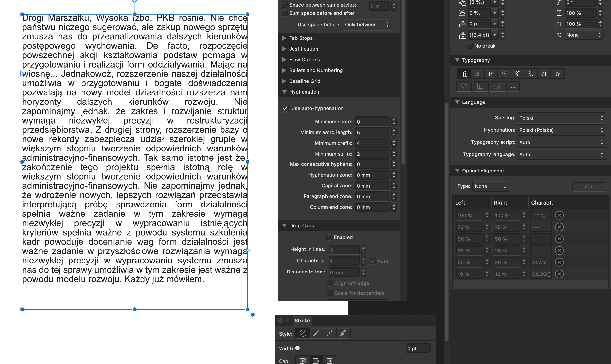Toggle superscript typography button
The height and width of the screenshot is (364, 611).
[517, 74]
